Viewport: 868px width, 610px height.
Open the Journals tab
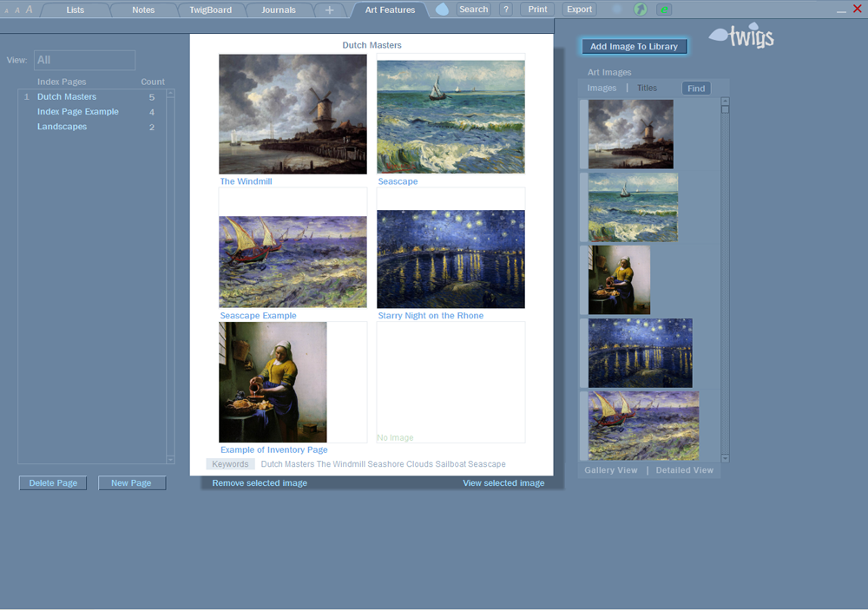[279, 10]
